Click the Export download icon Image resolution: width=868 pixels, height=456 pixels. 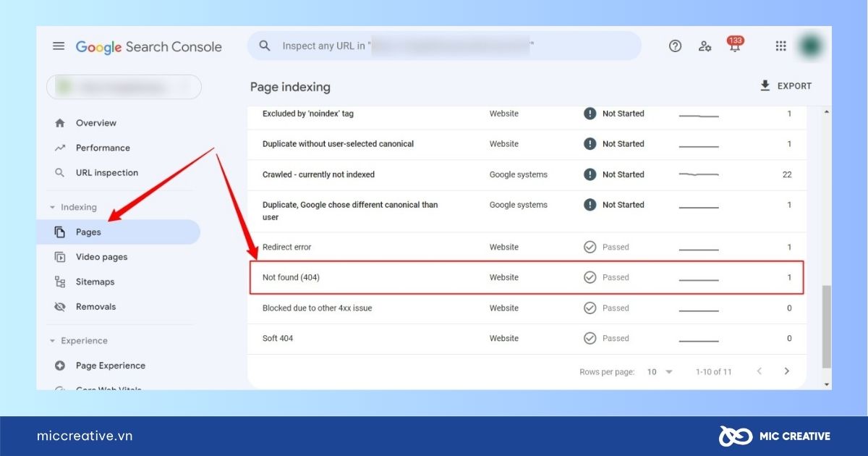[x=765, y=85]
